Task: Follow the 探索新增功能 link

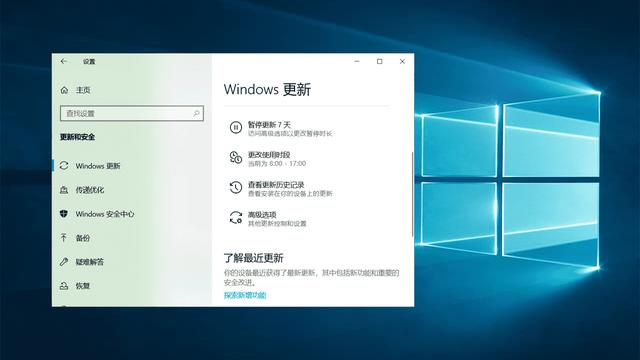Action: coord(245,295)
